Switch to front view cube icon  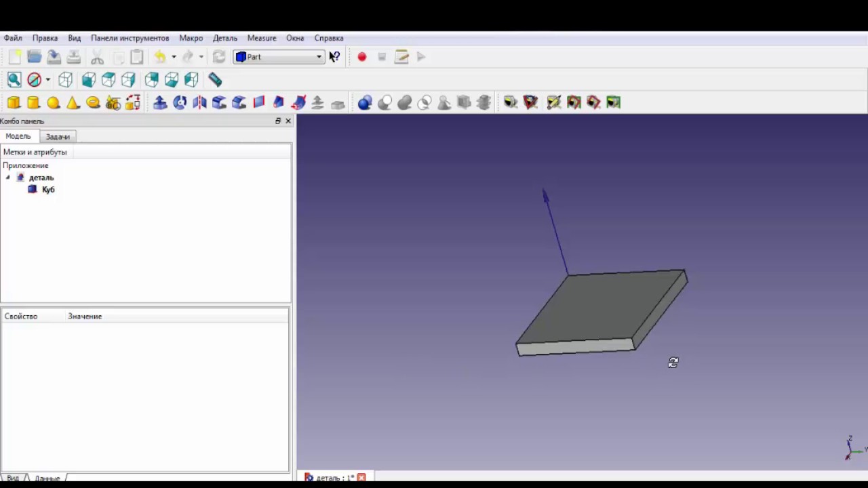coord(89,80)
